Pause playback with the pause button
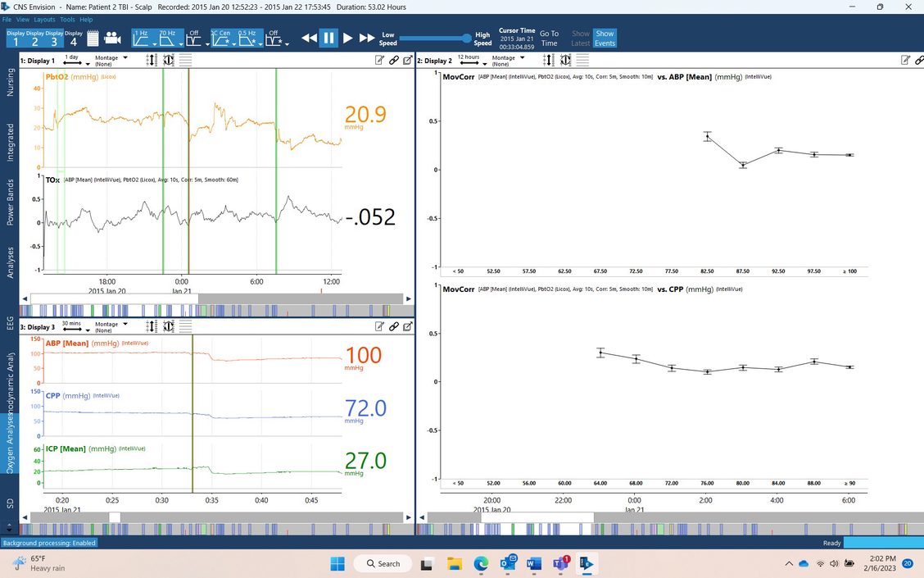Image resolution: width=924 pixels, height=578 pixels. [x=328, y=38]
